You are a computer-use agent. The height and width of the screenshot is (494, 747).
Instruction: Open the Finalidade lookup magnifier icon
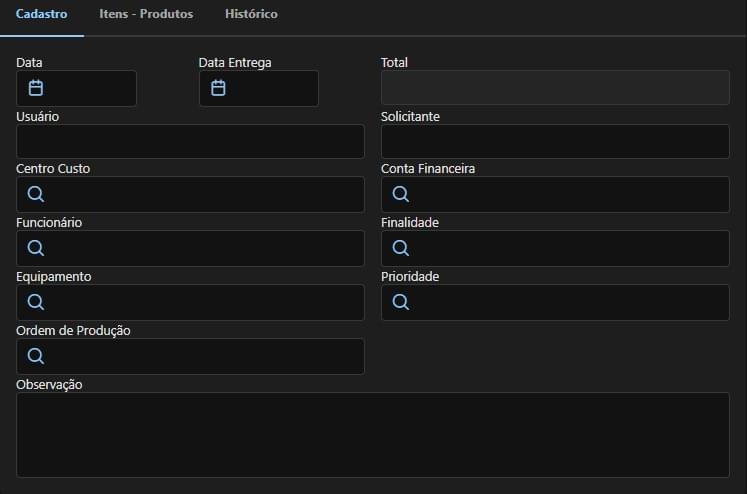[x=401, y=248]
